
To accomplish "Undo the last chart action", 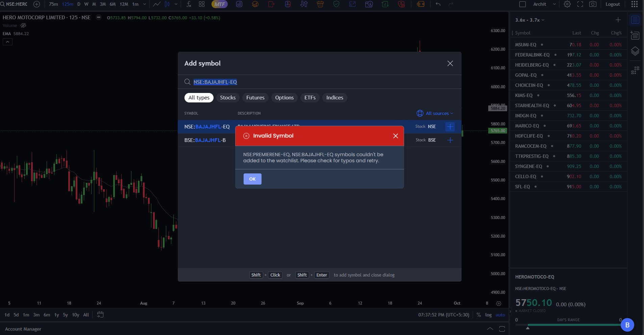I will click(438, 4).
